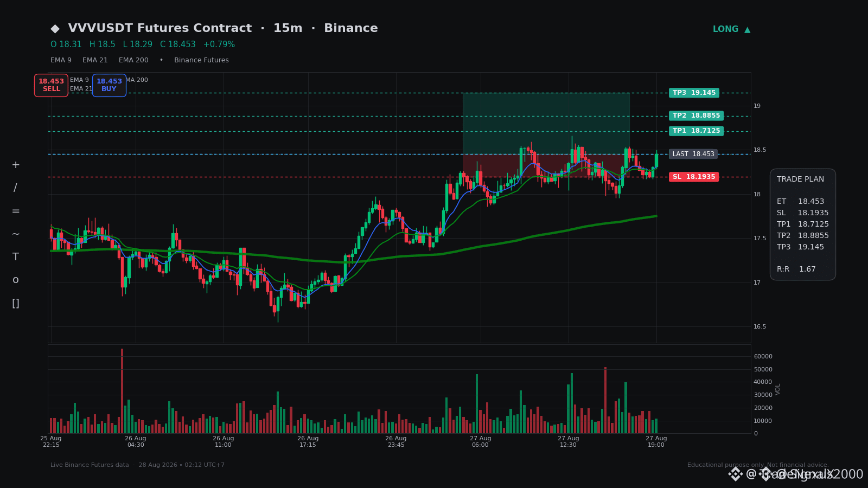The image size is (868, 488).
Task: Click the SL 18.1935 row in Trade Plan
Action: click(803, 213)
